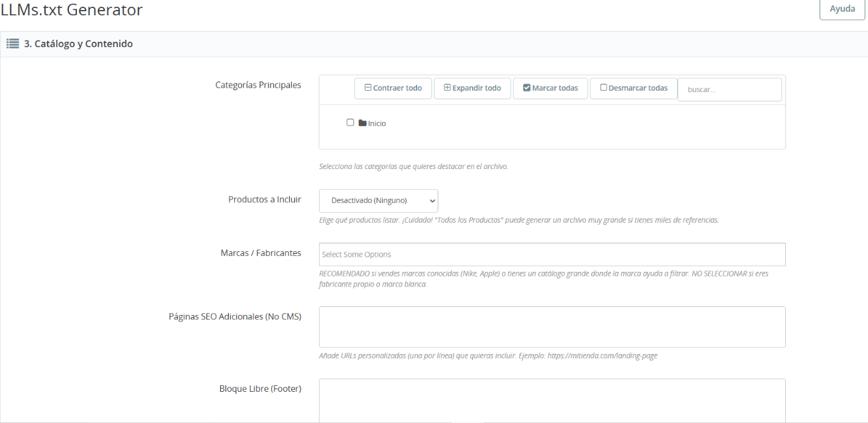The image size is (868, 423).
Task: Expand all categories with Expandir todo
Action: [x=472, y=88]
